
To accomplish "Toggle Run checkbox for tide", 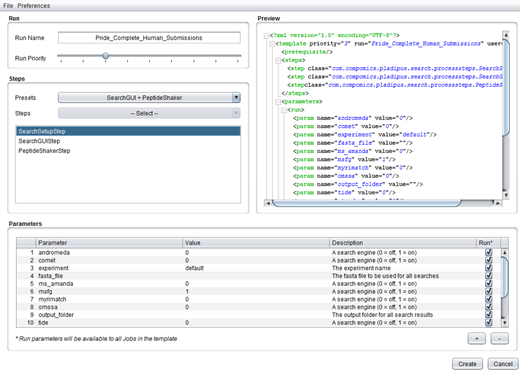I will pos(489,322).
